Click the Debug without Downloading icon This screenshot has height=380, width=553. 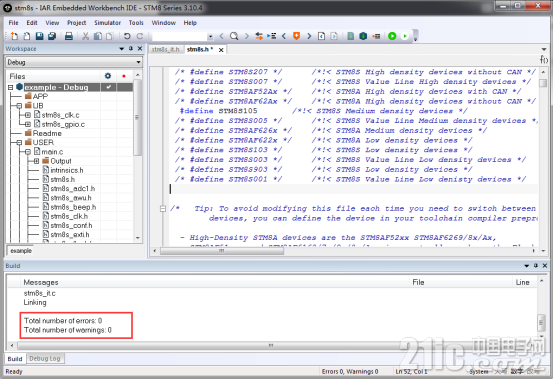click(405, 36)
